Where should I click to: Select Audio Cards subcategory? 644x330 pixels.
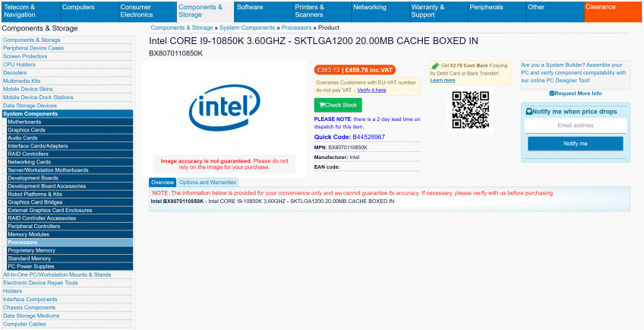[x=70, y=138]
